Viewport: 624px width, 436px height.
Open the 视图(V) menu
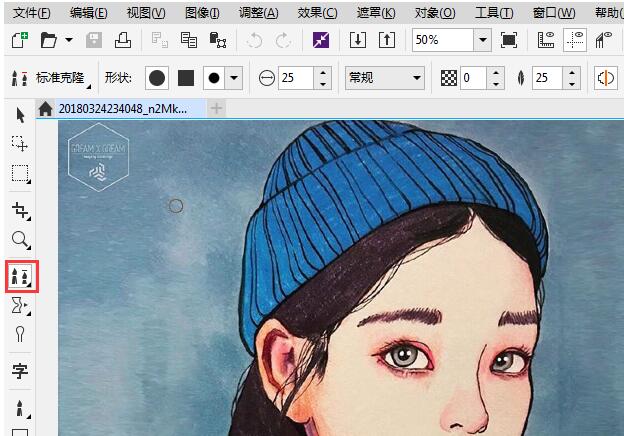coord(146,13)
